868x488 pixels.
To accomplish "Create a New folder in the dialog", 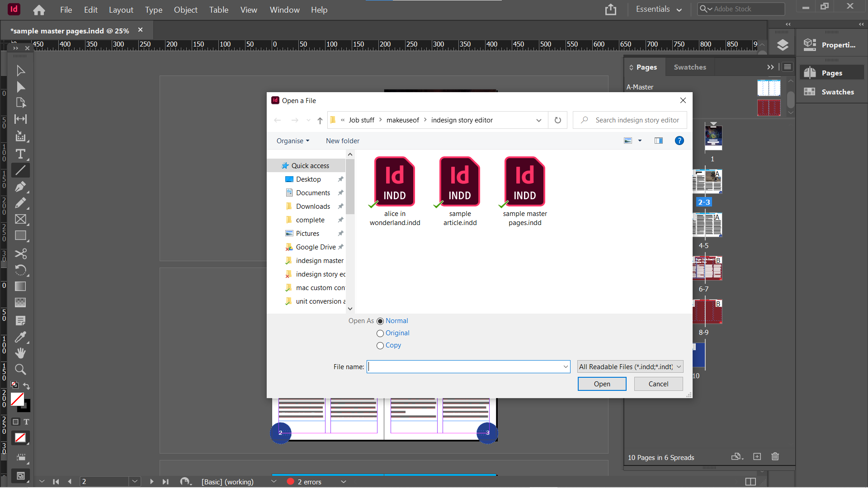I will point(342,141).
